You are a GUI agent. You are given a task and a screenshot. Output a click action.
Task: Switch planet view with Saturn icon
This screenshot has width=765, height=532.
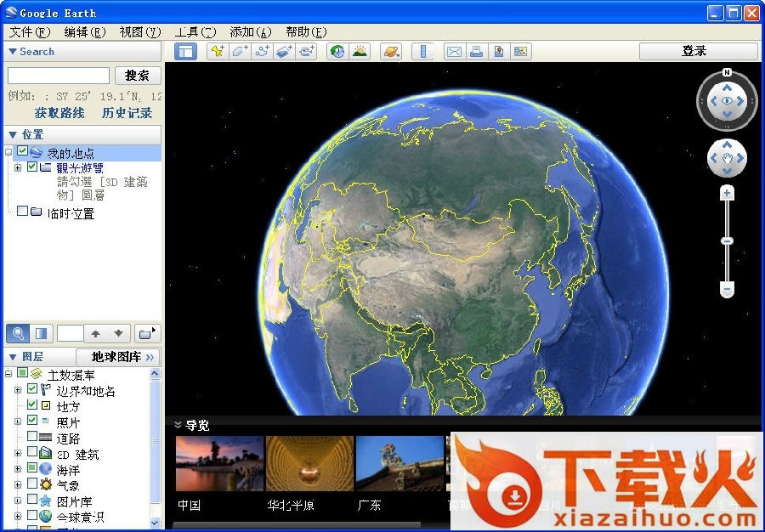391,51
